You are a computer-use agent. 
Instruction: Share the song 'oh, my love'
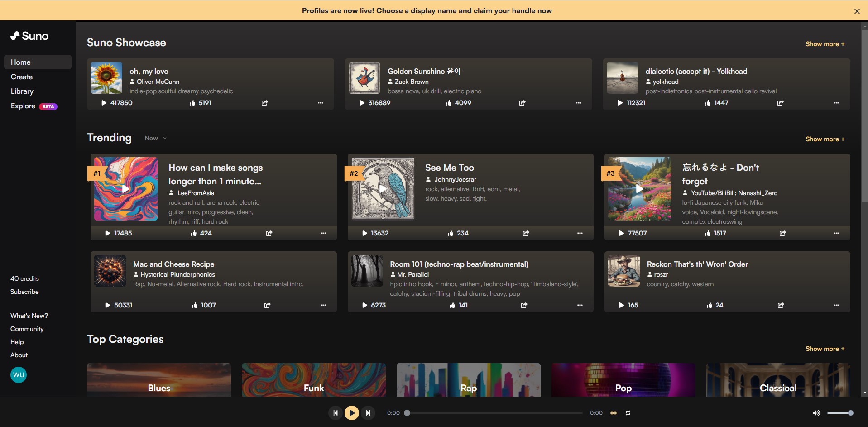pos(265,103)
